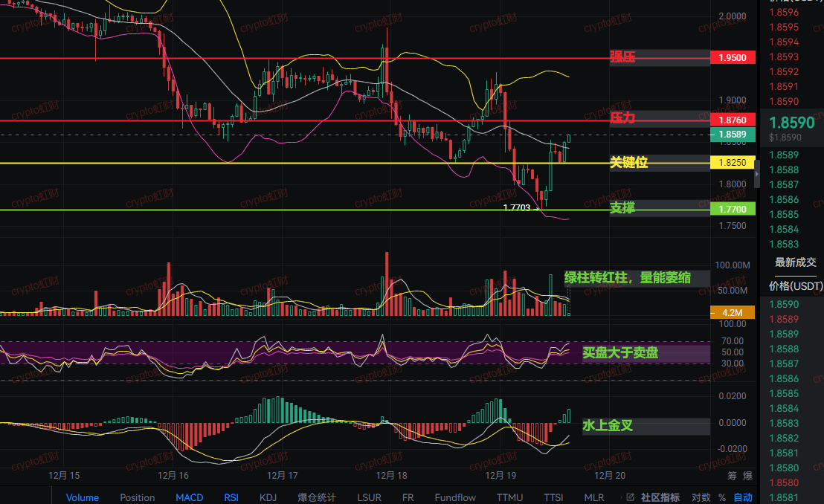
Task: Click the 12月 17 date label
Action: click(x=282, y=476)
